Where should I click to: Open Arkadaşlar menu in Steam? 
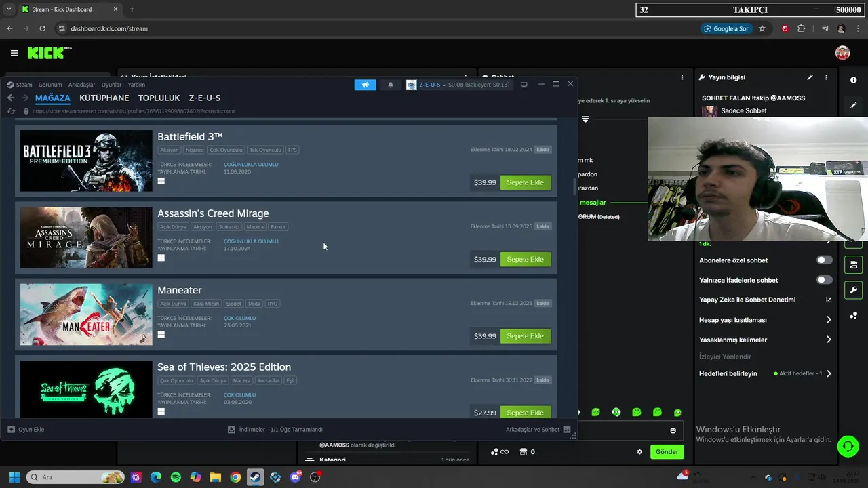tap(82, 85)
